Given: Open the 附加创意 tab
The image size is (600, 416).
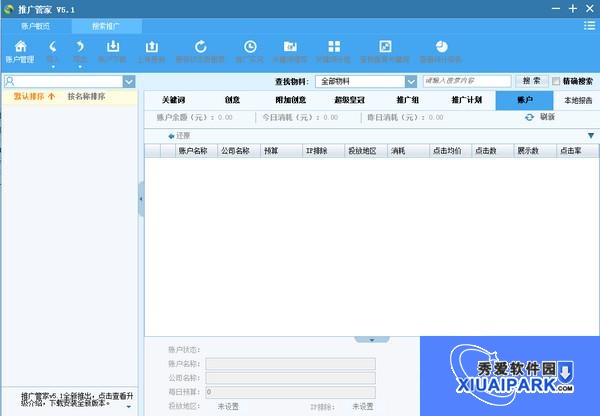Looking at the screenshot, I should [291, 100].
